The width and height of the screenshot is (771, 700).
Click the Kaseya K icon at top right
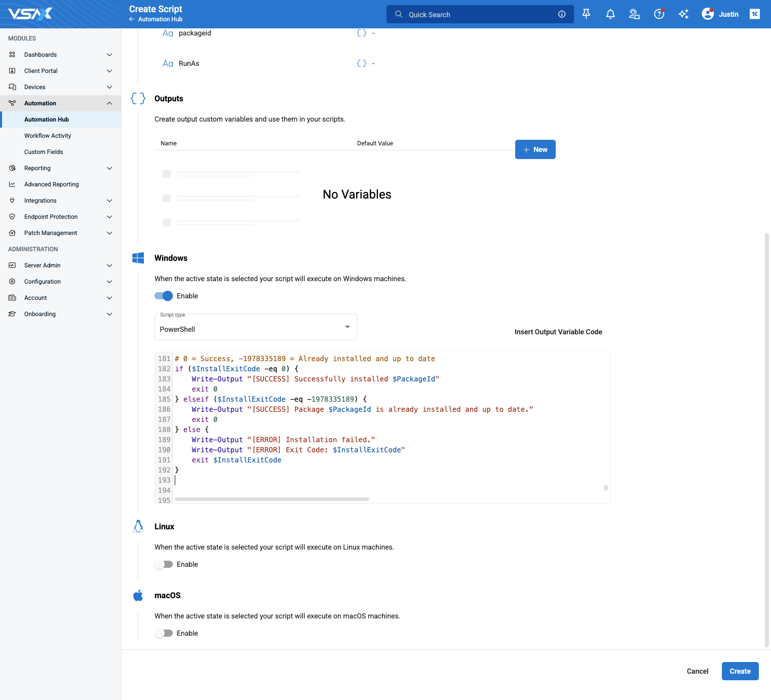[755, 14]
